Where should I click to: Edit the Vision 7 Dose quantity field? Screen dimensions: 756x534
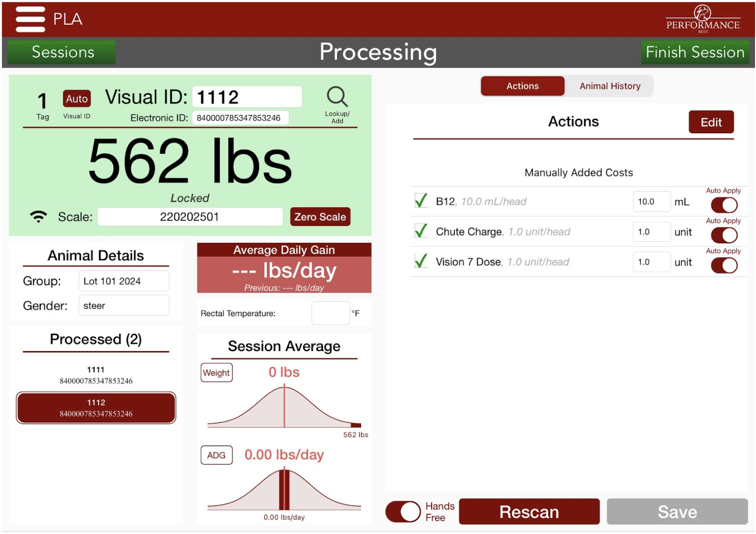651,262
